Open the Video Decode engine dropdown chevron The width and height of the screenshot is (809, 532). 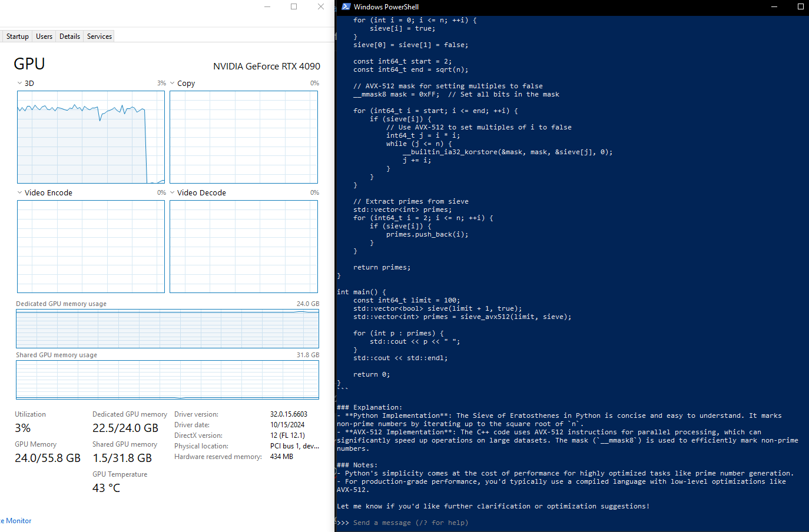pos(173,192)
